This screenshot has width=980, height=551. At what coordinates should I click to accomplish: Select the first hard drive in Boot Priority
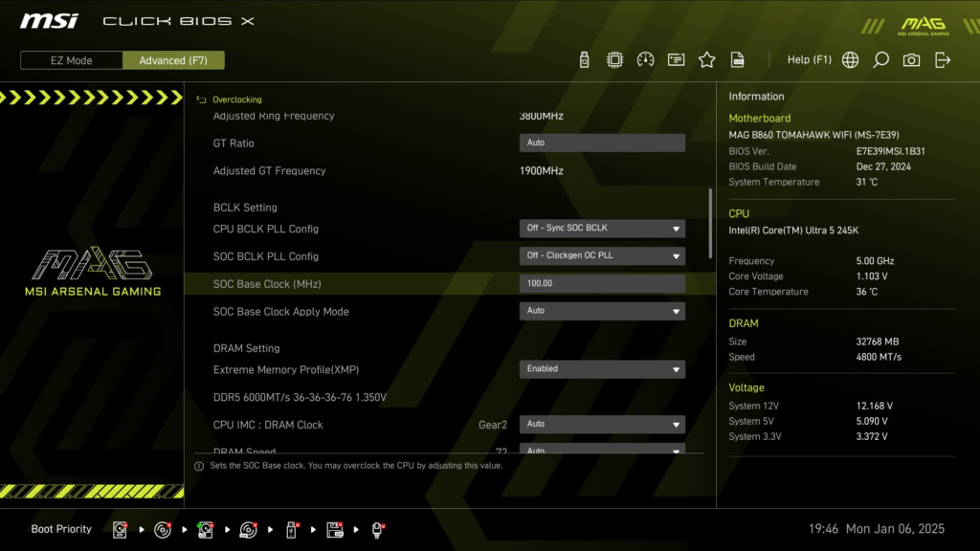point(120,528)
